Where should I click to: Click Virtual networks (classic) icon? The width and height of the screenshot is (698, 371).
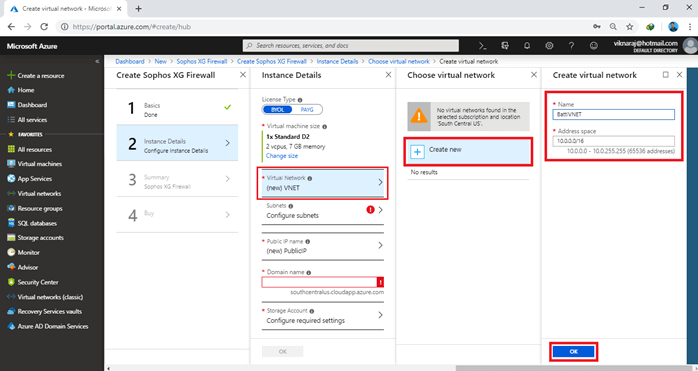(x=11, y=297)
